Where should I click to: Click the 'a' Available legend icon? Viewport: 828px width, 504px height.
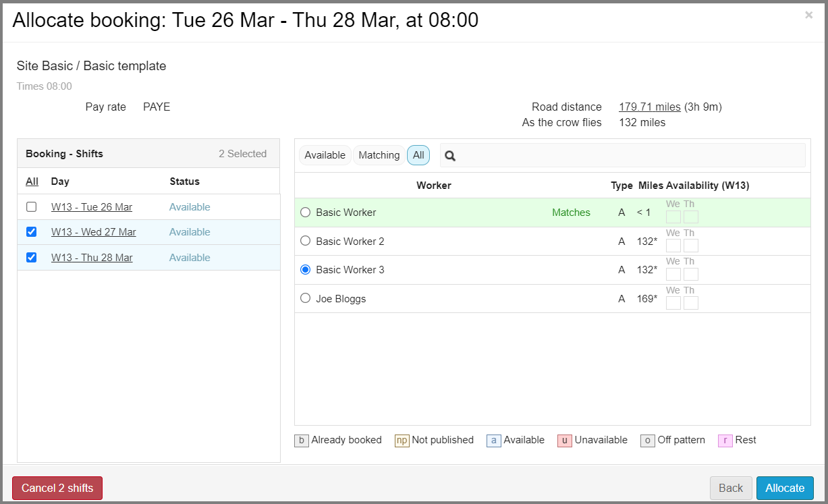pyautogui.click(x=494, y=441)
